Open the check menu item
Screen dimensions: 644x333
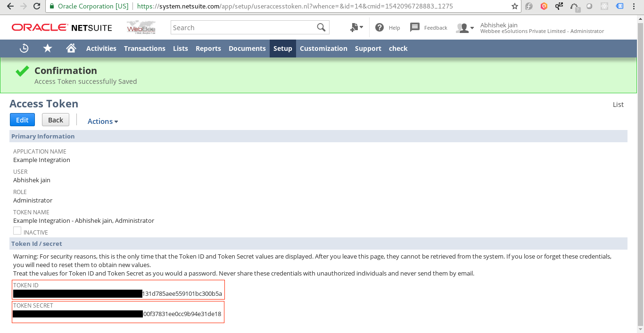398,49
